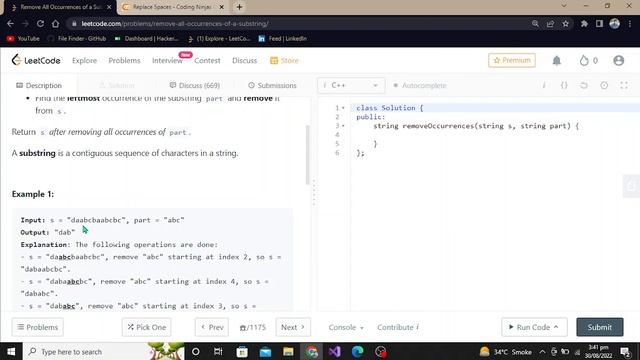Open Mail app from the taskbar
The width and height of the screenshot is (640, 360).
coord(265,351)
